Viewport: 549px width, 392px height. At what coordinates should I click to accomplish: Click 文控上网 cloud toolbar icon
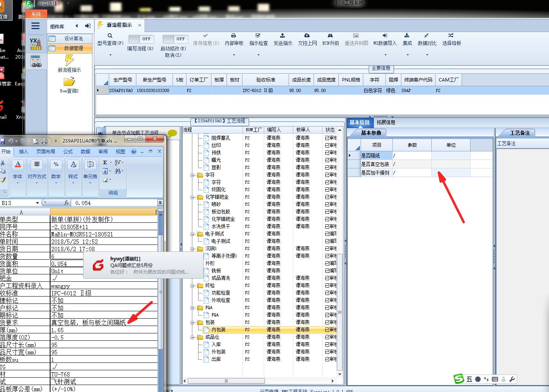307,35
